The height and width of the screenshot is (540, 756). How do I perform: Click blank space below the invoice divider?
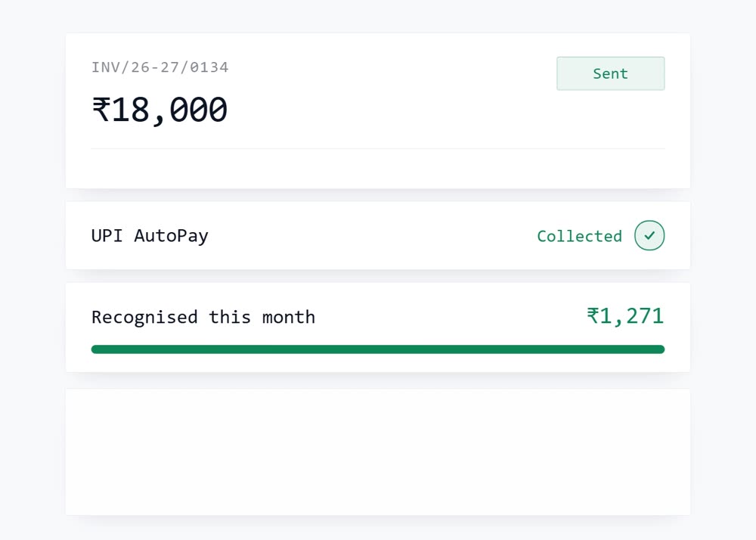378,169
